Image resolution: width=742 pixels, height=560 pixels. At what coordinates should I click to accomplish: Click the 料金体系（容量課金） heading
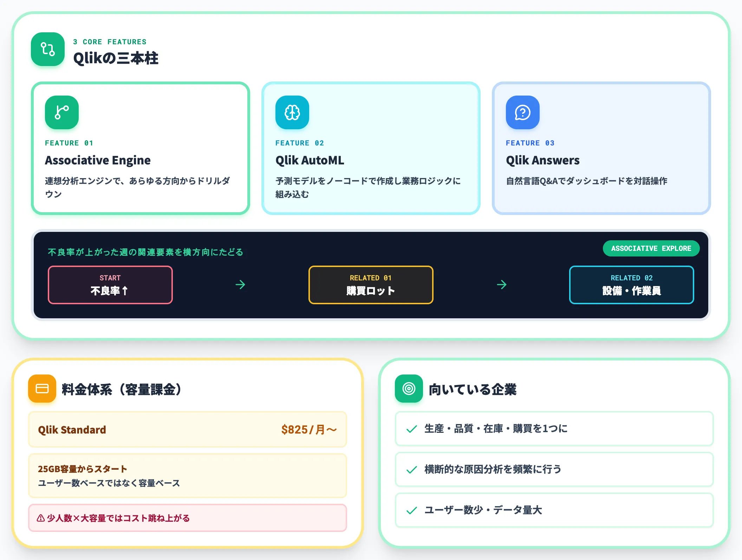pyautogui.click(x=122, y=390)
